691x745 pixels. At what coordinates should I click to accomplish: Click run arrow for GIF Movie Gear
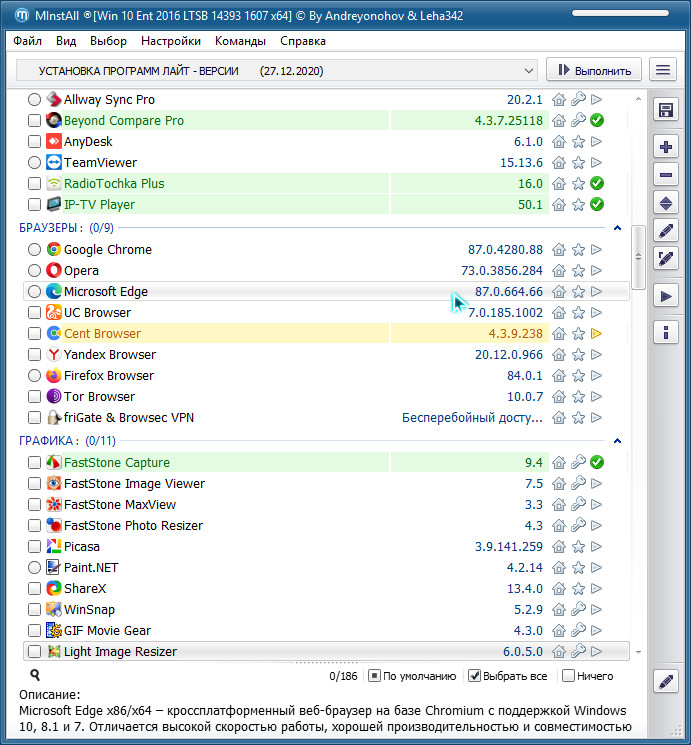596,630
